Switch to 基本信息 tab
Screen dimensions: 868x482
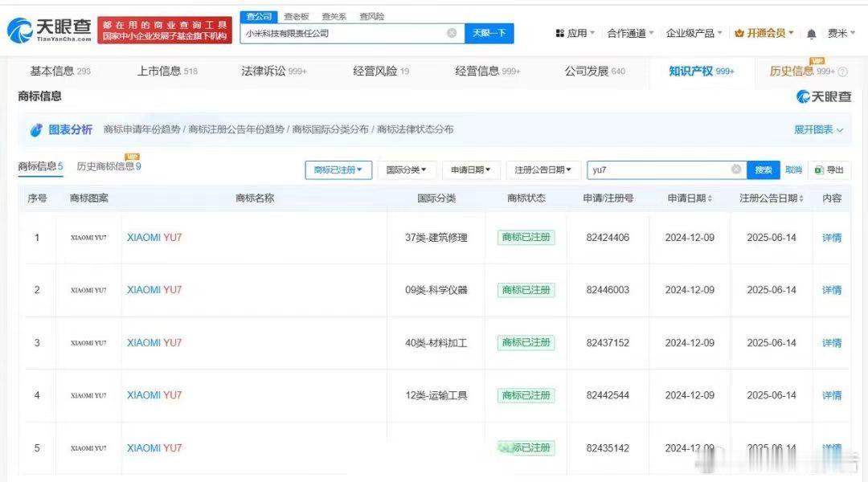click(59, 71)
